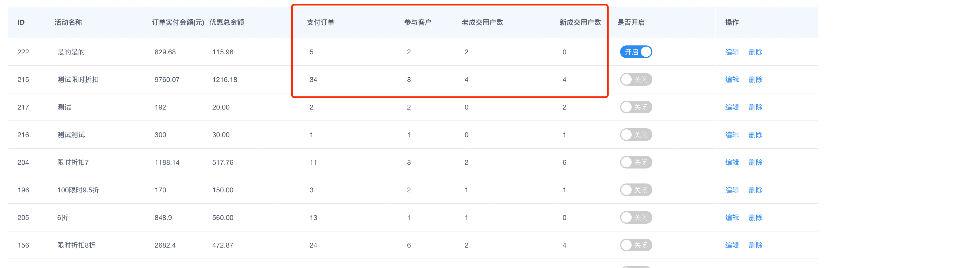This screenshot has height=268, width=980.
Task: Edit the 限时折扣7 activity
Action: [732, 162]
